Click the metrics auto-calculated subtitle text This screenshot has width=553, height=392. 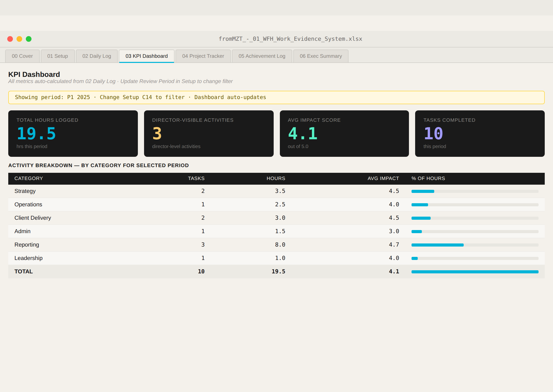[x=121, y=81]
